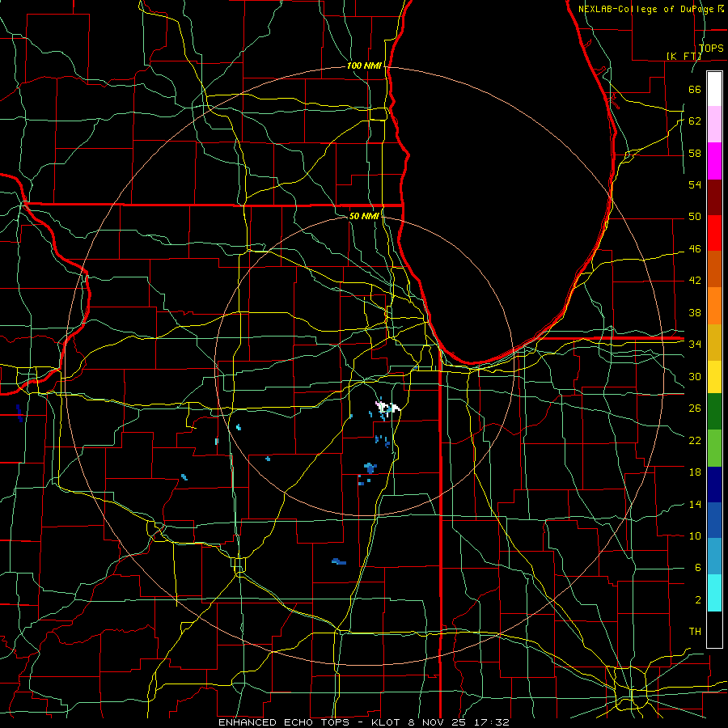Click the magenta legend color block
This screenshot has height=728, width=728.
714,161
